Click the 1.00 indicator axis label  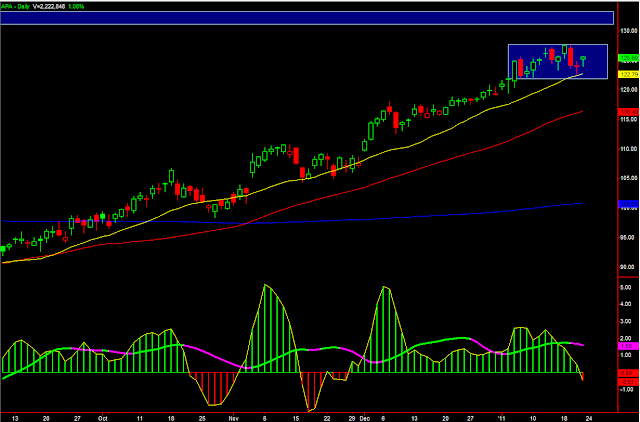tap(626, 355)
